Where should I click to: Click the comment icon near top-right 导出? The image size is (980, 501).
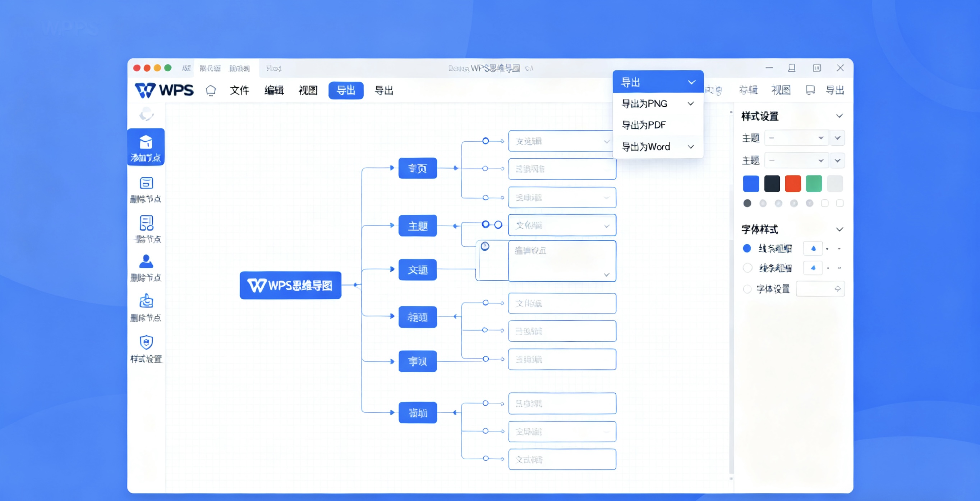(x=810, y=90)
